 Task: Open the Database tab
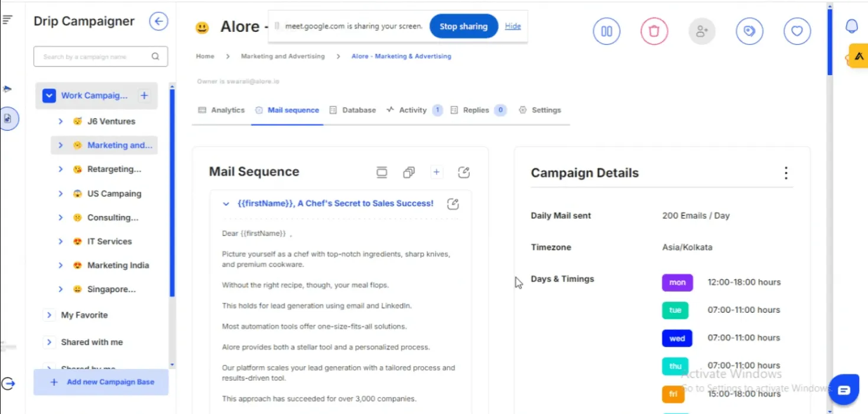click(x=352, y=110)
